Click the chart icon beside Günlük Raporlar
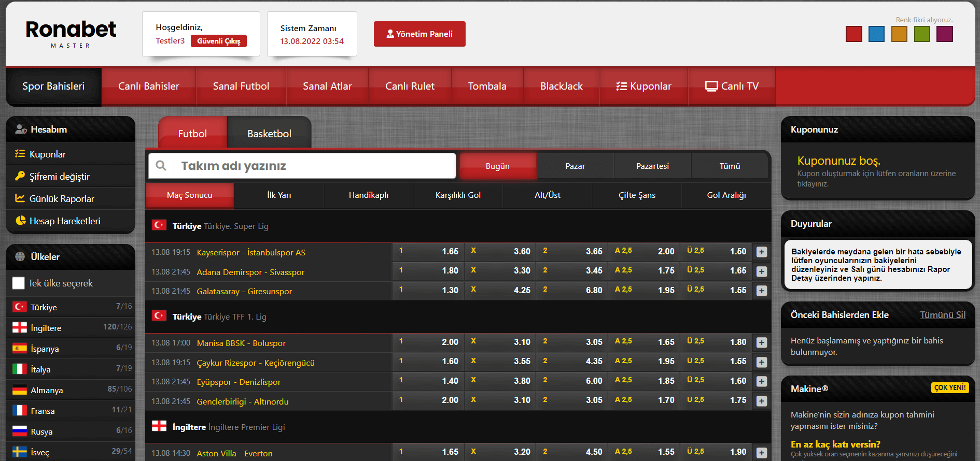 [x=20, y=198]
